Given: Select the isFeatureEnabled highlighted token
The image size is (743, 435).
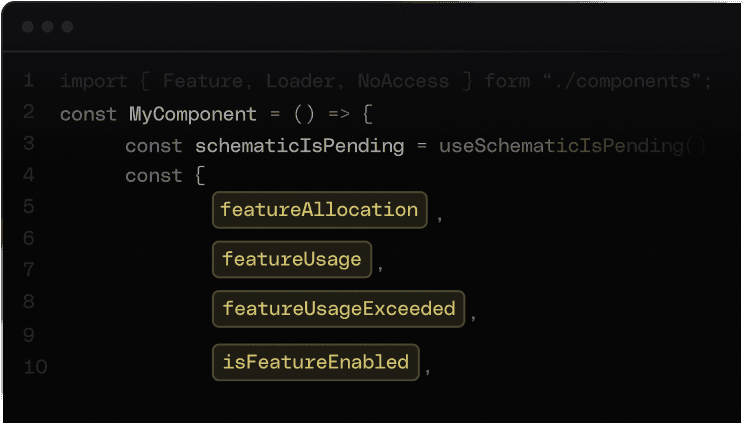Looking at the screenshot, I should 315,361.
